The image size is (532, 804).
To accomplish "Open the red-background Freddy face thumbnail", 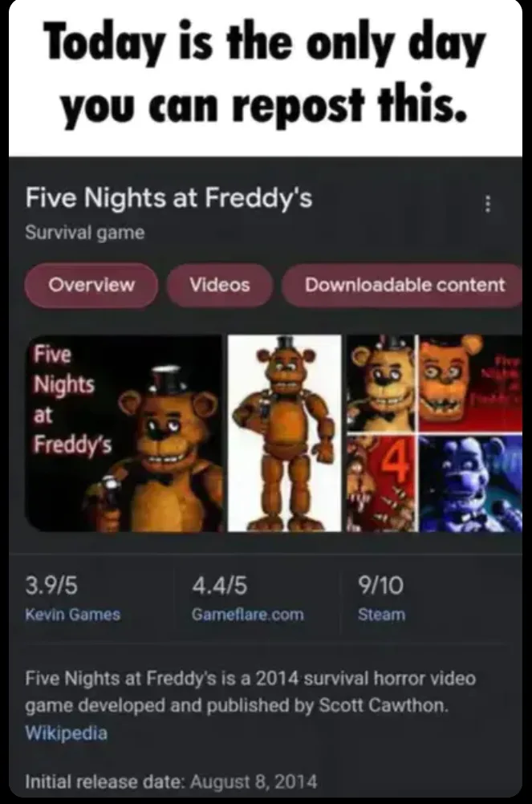I will coord(470,383).
